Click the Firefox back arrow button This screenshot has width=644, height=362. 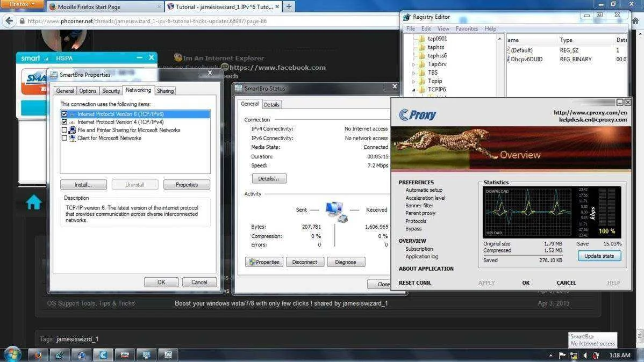10,21
